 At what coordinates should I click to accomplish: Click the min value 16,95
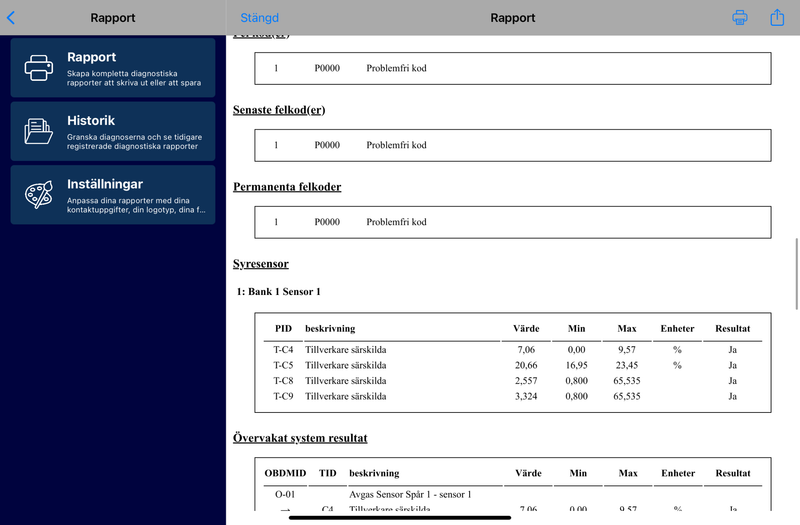(577, 365)
